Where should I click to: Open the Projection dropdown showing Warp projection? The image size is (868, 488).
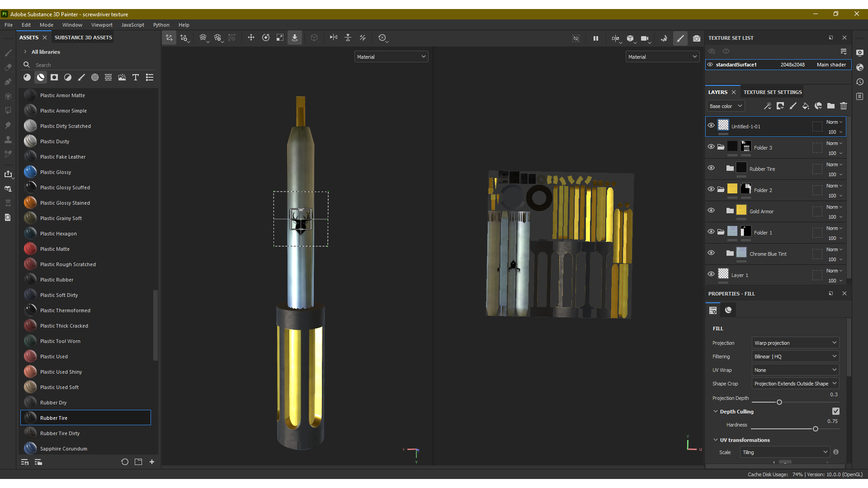795,343
